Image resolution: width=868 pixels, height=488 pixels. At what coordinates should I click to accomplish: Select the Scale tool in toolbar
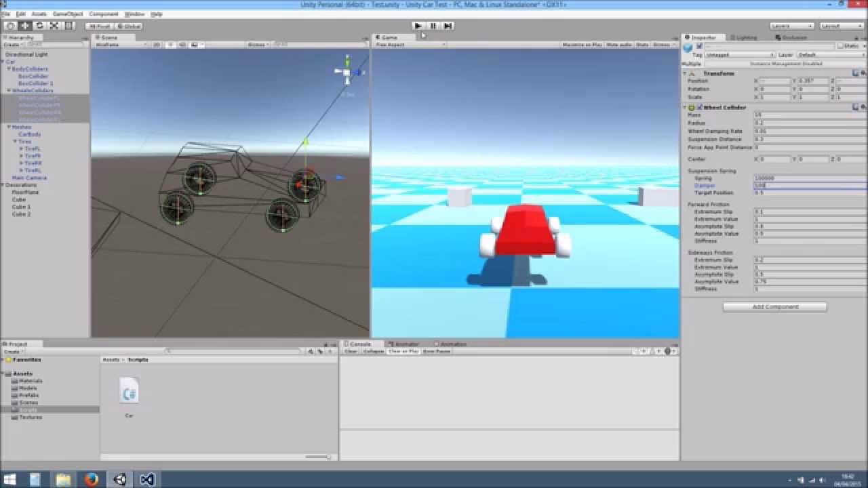point(54,26)
